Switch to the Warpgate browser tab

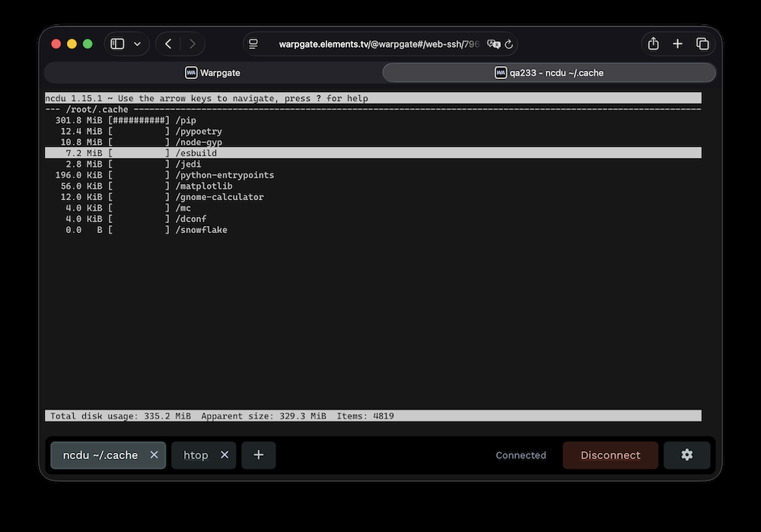coord(212,73)
